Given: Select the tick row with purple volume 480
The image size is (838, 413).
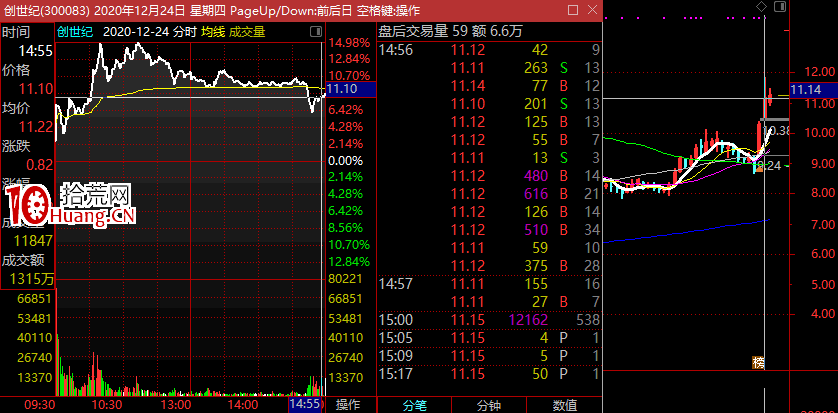Looking at the screenshot, I should coord(489,176).
